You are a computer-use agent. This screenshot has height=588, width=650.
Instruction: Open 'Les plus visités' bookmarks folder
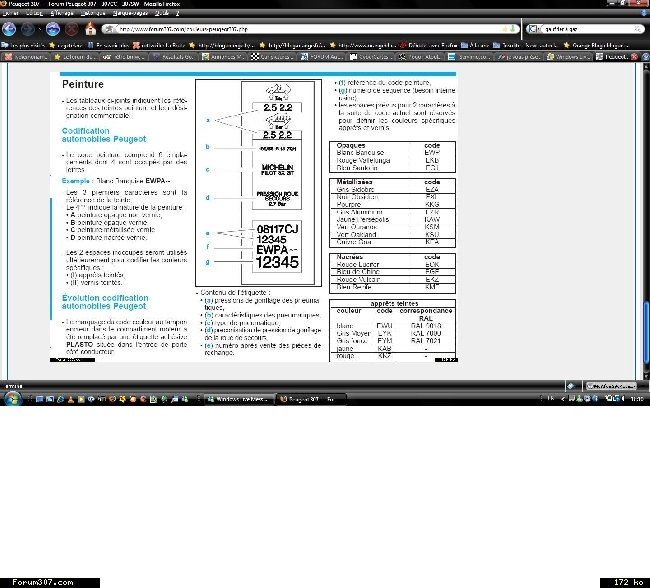[23, 45]
